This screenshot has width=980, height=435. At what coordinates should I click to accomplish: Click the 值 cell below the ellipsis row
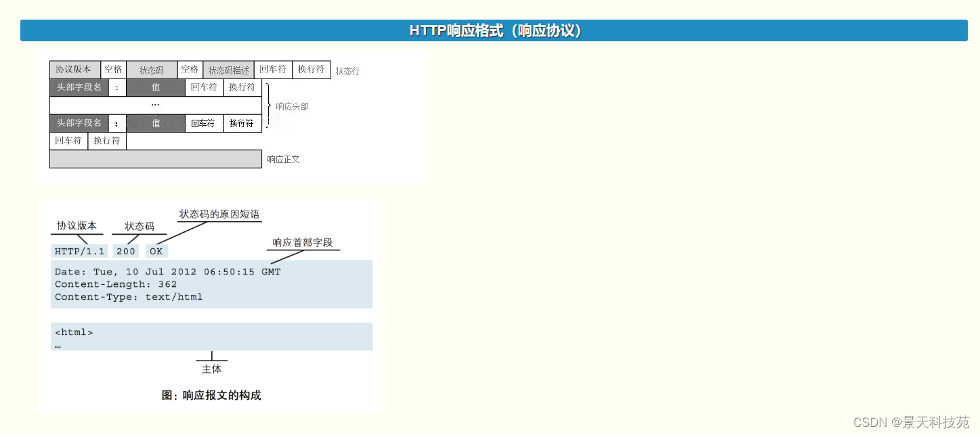(156, 123)
